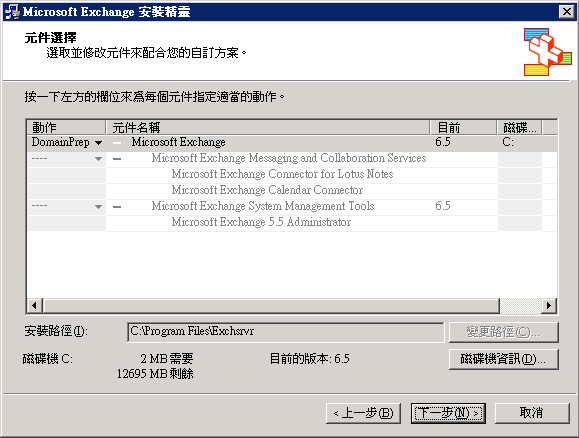Click the 元件名稱 column header
579x438 pixels.
(x=268, y=127)
